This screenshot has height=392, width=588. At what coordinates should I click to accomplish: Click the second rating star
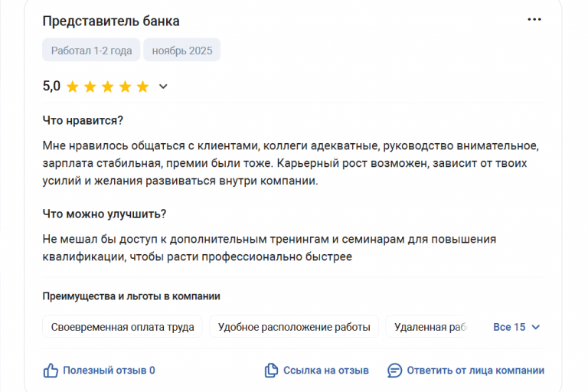[90, 87]
